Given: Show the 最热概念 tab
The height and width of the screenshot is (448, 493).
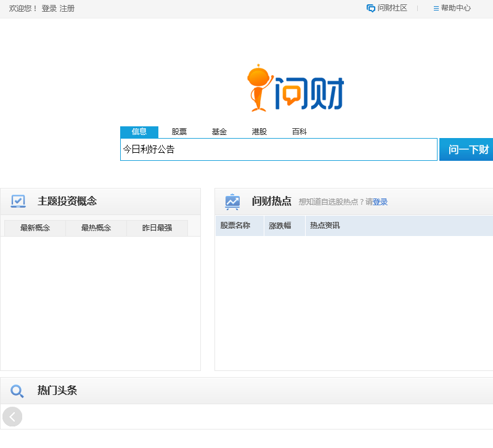Looking at the screenshot, I should (96, 228).
